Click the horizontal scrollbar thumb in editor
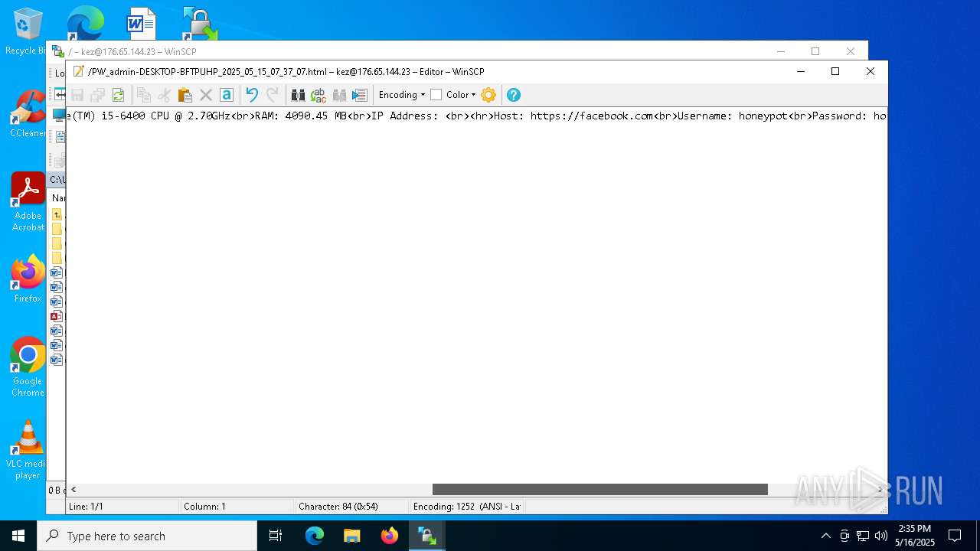Image resolution: width=980 pixels, height=551 pixels. pyautogui.click(x=599, y=489)
